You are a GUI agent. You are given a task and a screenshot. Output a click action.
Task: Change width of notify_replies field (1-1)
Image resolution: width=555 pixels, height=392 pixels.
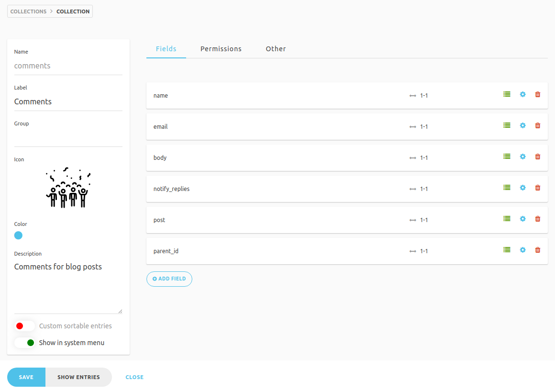[x=419, y=189]
